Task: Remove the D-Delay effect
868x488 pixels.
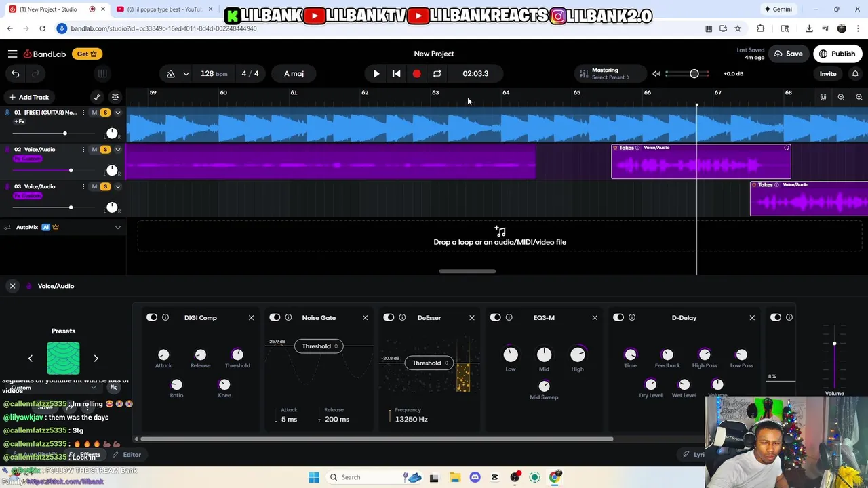Action: [752, 317]
